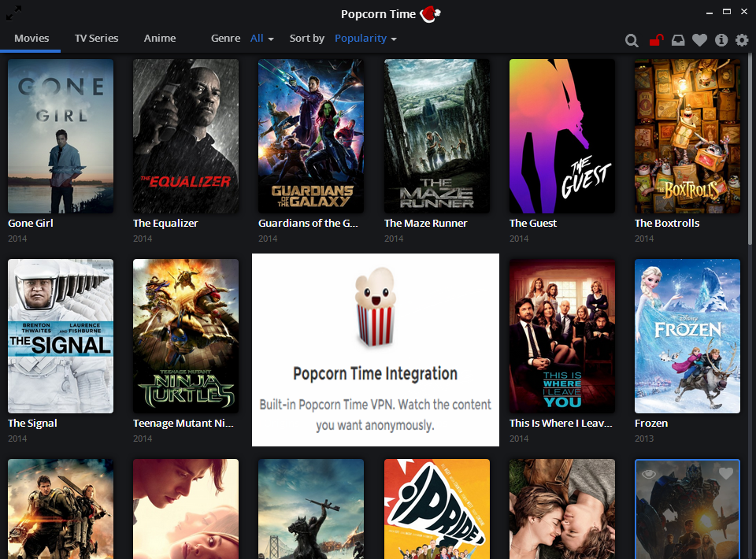The width and height of the screenshot is (756, 559).
Task: Mark highlighted poster watched via eye icon
Action: coord(648,474)
